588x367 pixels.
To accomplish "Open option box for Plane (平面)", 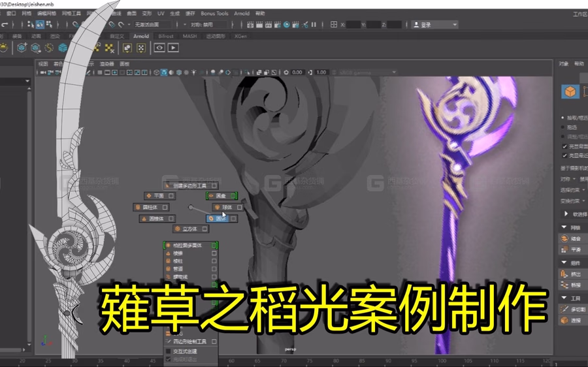I will click(x=171, y=196).
